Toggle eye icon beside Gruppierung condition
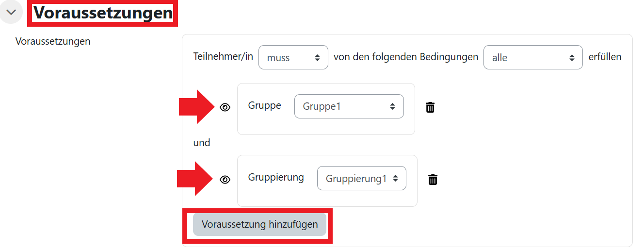Image resolution: width=644 pixels, height=251 pixels. pos(225,180)
